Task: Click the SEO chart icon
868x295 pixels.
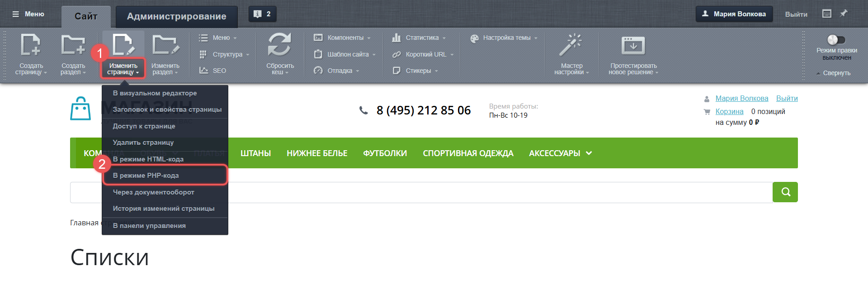Action: pyautogui.click(x=203, y=71)
